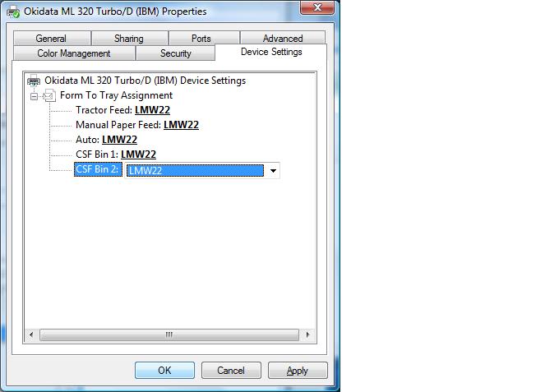Screen dimensions: 559x392
Task: Click the printer icon beside Device Settings root
Action: click(34, 81)
